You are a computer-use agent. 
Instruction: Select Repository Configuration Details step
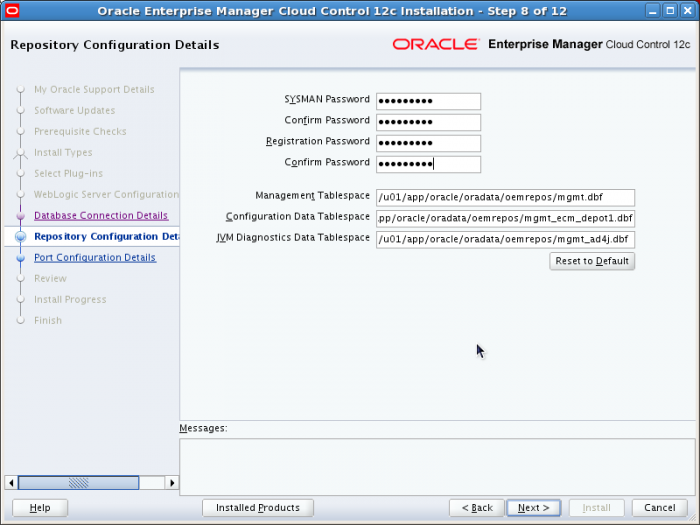click(106, 237)
